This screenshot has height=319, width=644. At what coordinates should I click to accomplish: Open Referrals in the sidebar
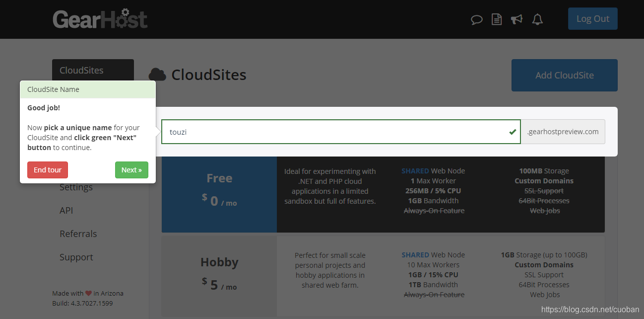tap(78, 234)
